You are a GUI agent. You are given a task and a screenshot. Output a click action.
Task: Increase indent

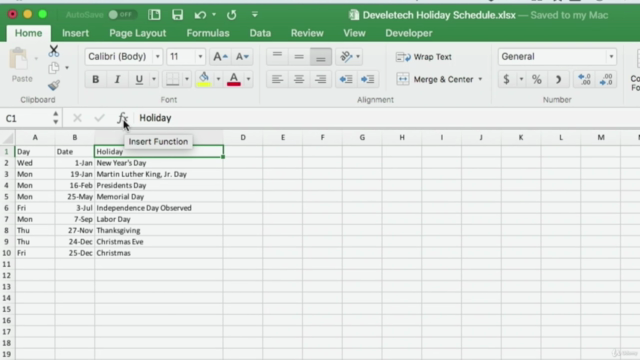pos(367,79)
